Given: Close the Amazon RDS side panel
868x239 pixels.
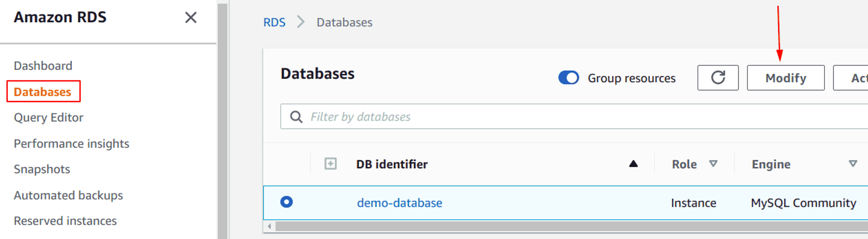Looking at the screenshot, I should tap(191, 17).
